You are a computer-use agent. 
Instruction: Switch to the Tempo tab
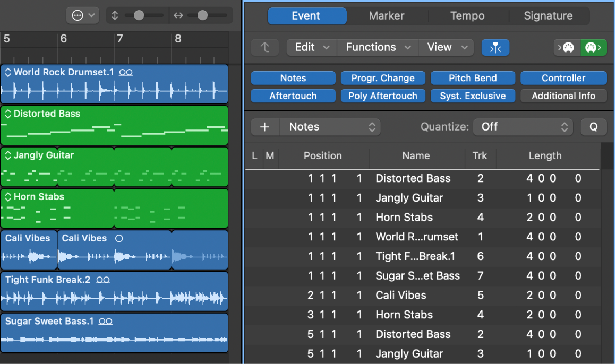click(x=468, y=15)
